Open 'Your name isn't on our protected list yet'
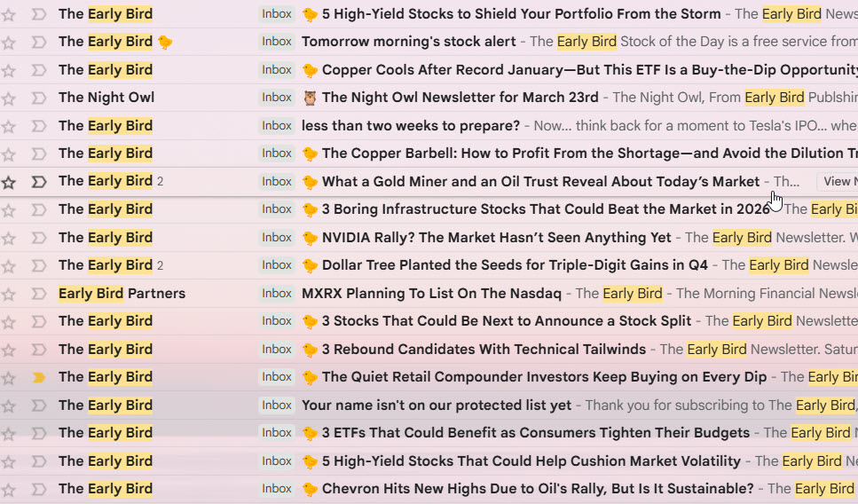 pyautogui.click(x=437, y=406)
